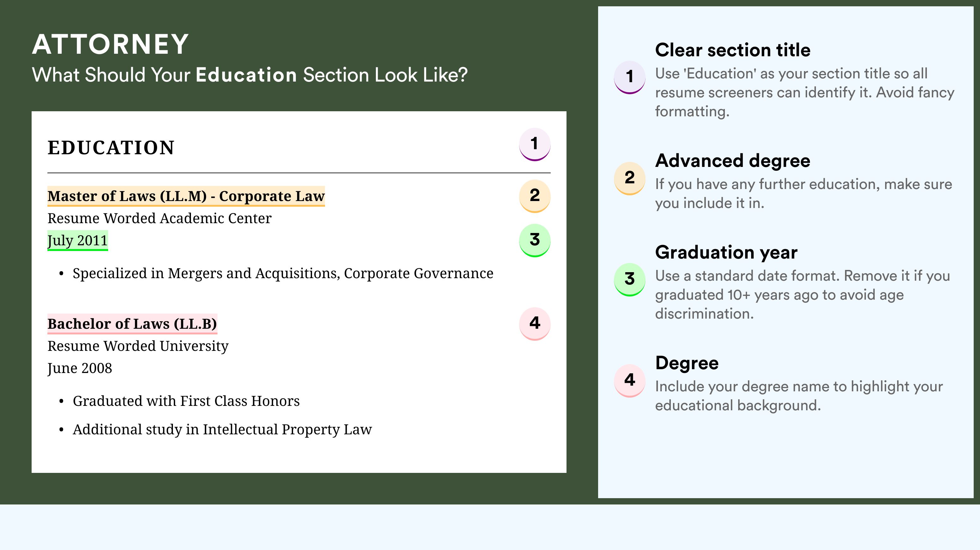Screen dimensions: 980x550
Task: Click the green highlighted July 2011 date
Action: pyautogui.click(x=77, y=241)
